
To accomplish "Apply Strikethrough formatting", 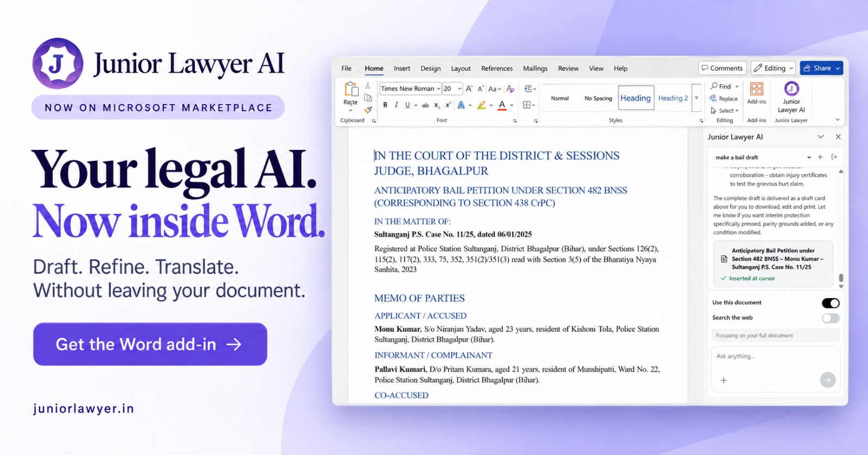I will coord(425,105).
